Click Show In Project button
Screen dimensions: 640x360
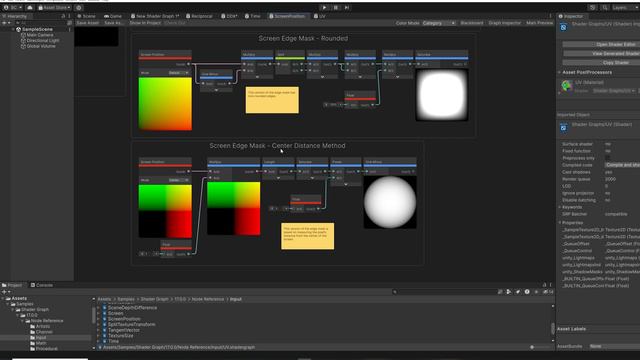(x=145, y=23)
